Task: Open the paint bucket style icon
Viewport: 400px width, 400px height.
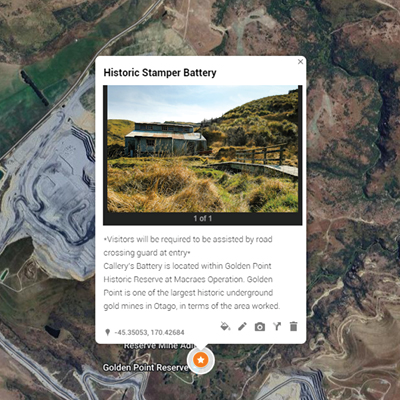Action: click(x=226, y=326)
